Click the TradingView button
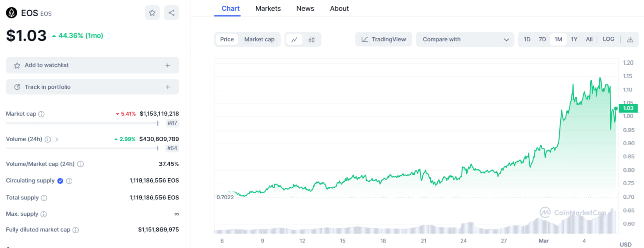 (383, 39)
